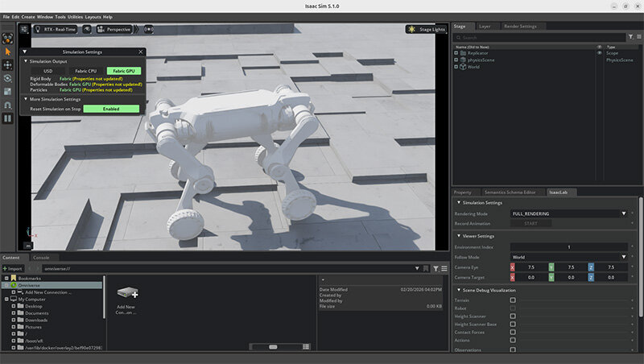Click the viewport visibility eye icon
644x364 pixels.
point(87,29)
